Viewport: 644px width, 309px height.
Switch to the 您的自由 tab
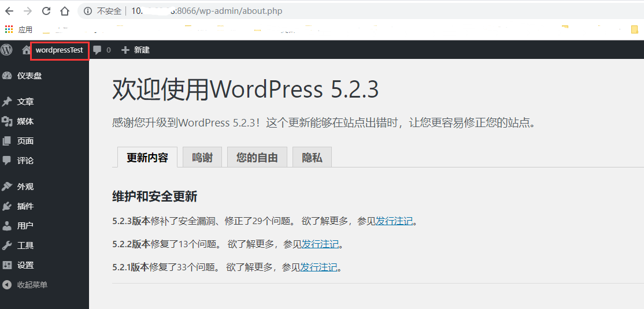(257, 158)
